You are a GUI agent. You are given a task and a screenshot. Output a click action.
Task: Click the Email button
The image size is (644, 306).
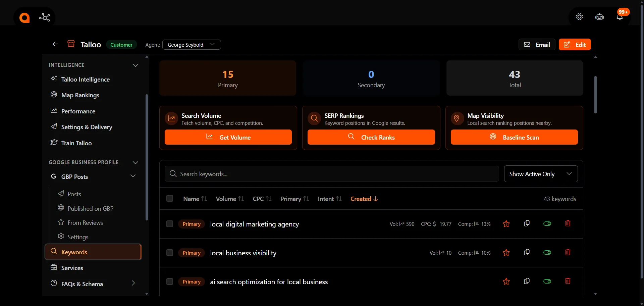[x=537, y=45]
